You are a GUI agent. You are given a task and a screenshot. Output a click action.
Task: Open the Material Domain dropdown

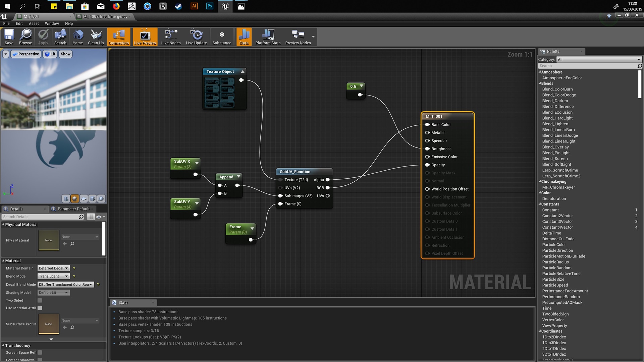(x=54, y=268)
